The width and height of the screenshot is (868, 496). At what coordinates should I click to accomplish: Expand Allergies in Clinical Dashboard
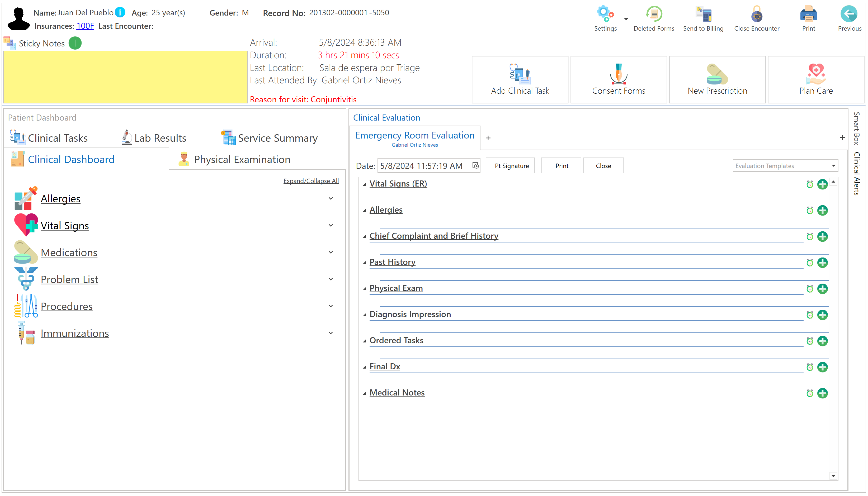tap(330, 199)
